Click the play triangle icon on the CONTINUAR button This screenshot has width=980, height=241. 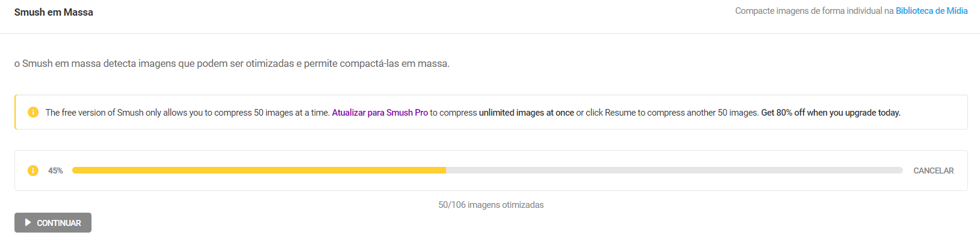[28, 222]
